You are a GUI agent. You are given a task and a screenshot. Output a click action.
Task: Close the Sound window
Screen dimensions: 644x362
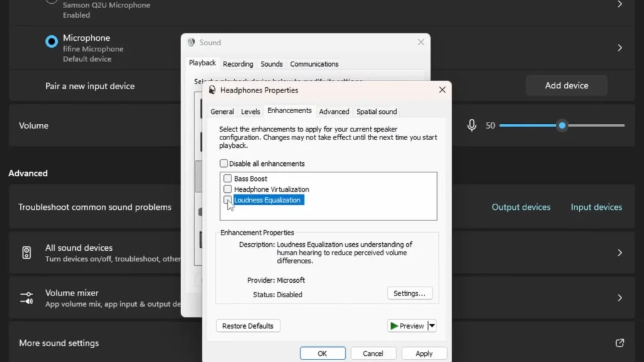(x=421, y=42)
